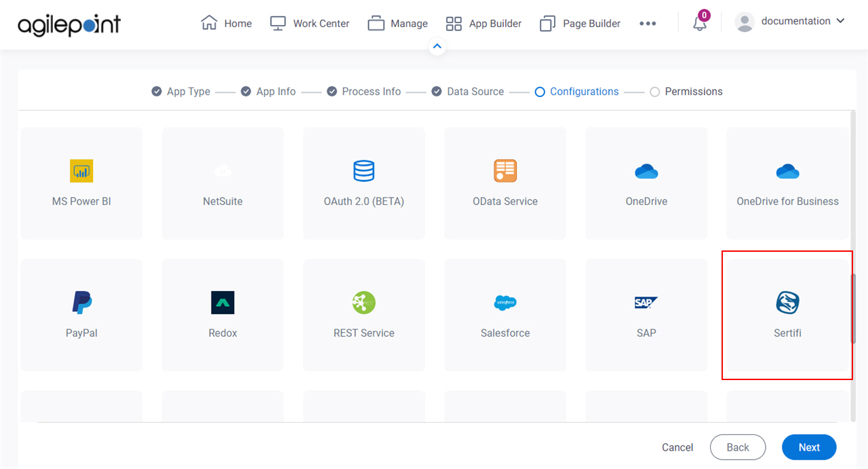This screenshot has width=868, height=469.
Task: Click the MS Power BI label
Action: pos(81,202)
